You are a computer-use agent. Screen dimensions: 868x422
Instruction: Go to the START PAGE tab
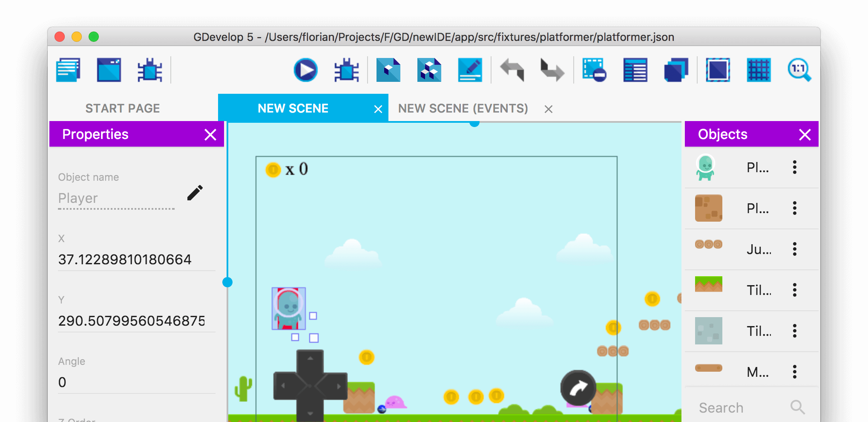point(123,108)
